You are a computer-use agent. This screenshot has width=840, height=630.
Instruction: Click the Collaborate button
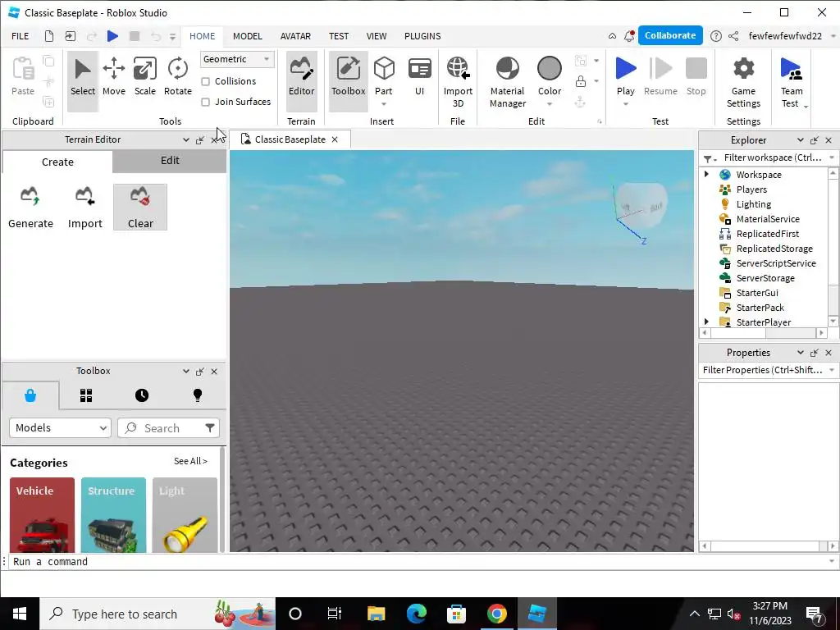(670, 35)
